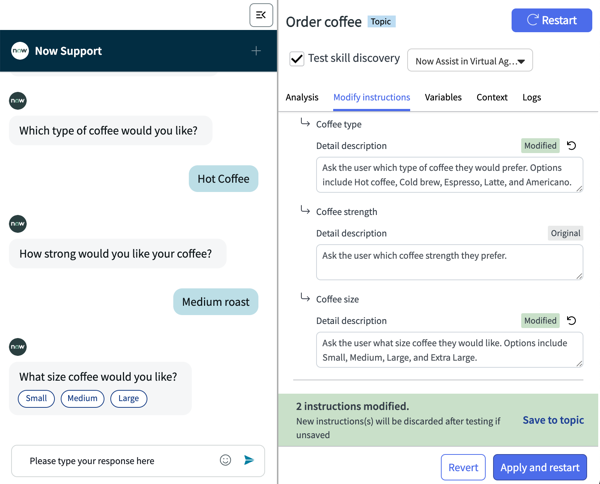Click the Now Support logo in header
The image size is (600, 484).
pyautogui.click(x=20, y=51)
